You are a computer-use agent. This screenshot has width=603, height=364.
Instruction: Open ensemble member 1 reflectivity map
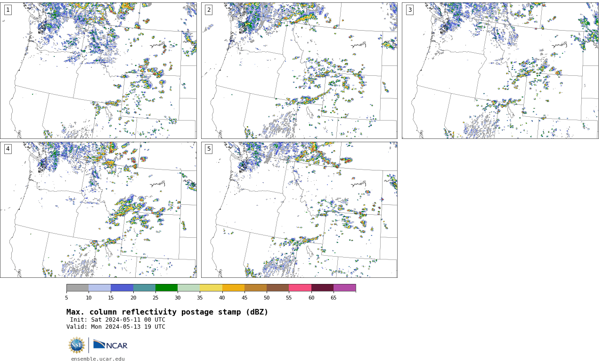[98, 71]
